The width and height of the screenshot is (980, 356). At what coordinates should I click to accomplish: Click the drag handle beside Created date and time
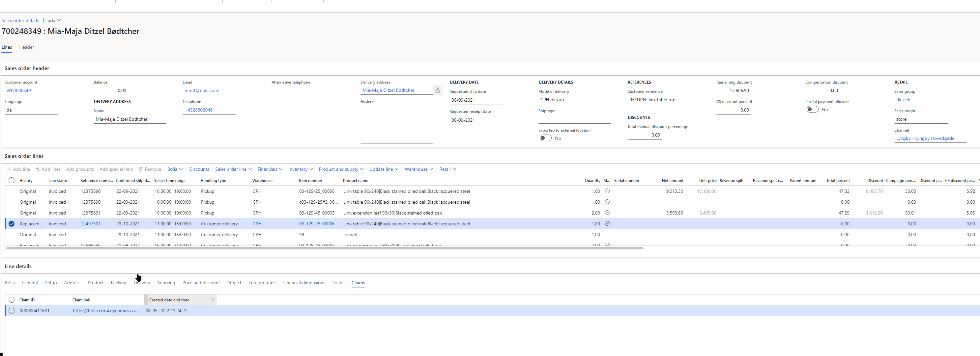pos(145,300)
